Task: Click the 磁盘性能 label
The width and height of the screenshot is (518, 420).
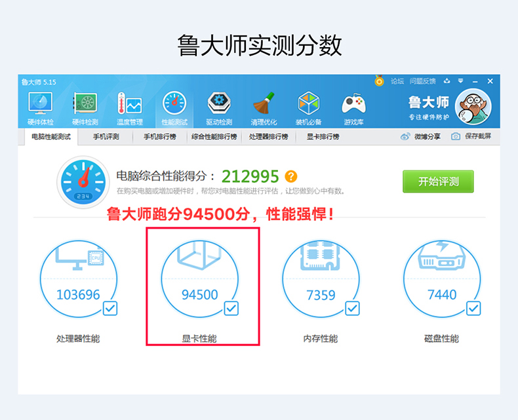Action: click(x=441, y=339)
